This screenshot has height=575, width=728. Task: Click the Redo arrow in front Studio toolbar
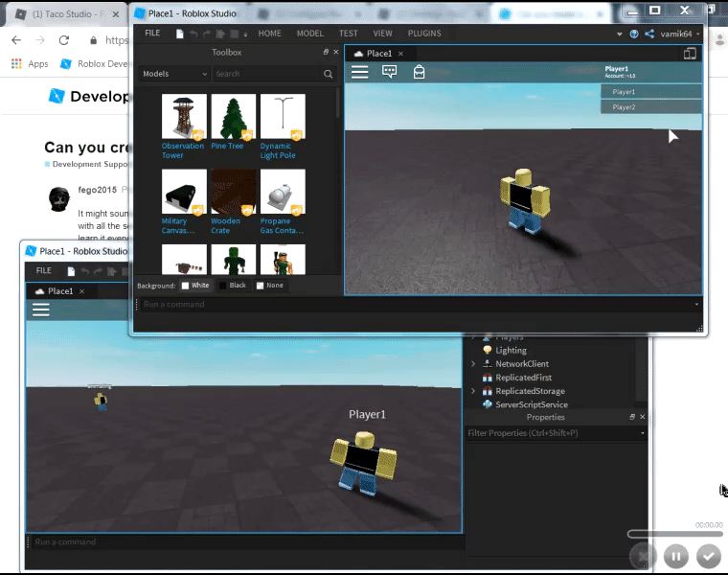click(207, 34)
